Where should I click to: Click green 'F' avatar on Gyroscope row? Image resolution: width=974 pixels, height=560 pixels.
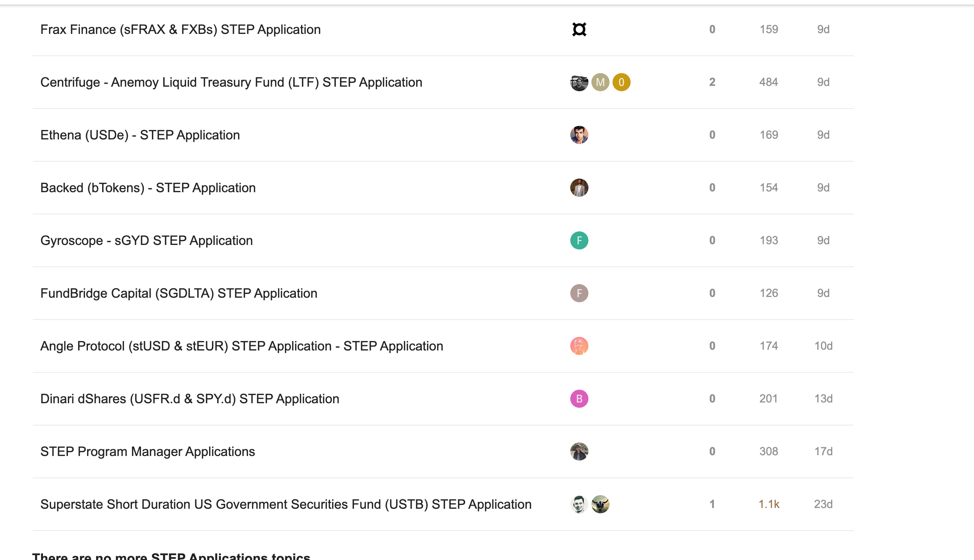click(579, 240)
